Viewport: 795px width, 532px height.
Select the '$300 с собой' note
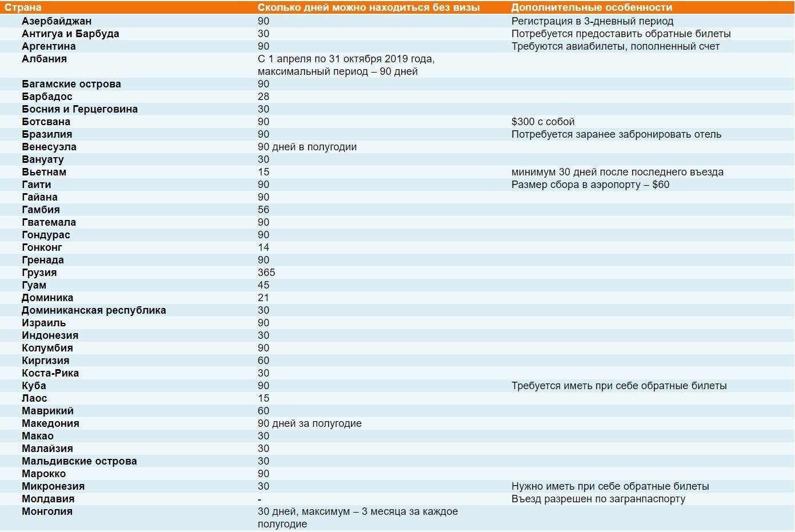pos(543,122)
